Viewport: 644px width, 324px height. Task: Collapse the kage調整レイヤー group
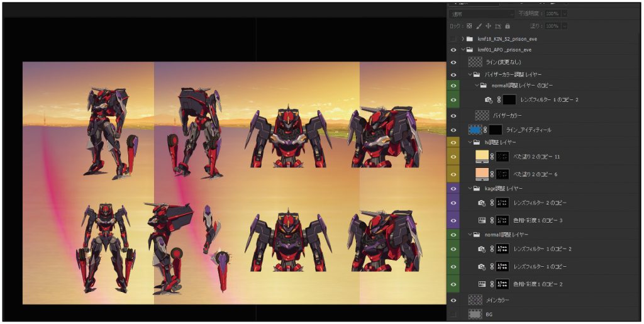(470, 188)
